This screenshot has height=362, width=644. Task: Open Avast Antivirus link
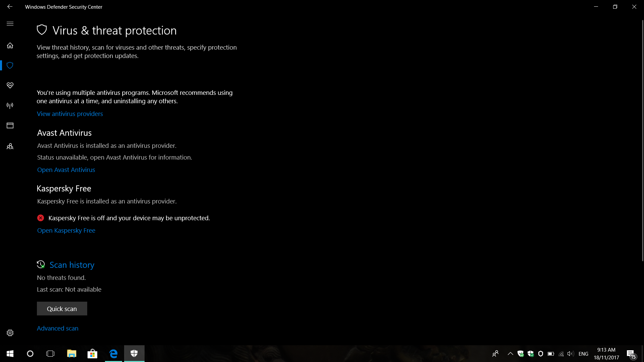pyautogui.click(x=66, y=170)
